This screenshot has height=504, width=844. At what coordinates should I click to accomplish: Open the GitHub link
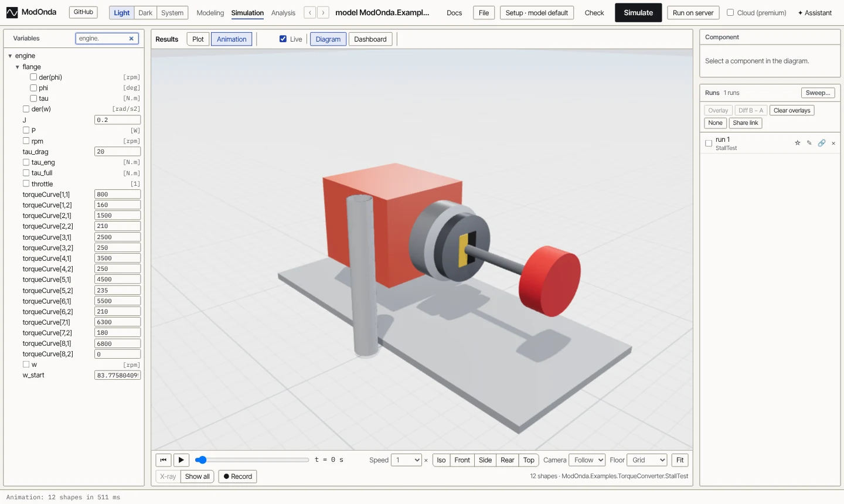pos(84,12)
